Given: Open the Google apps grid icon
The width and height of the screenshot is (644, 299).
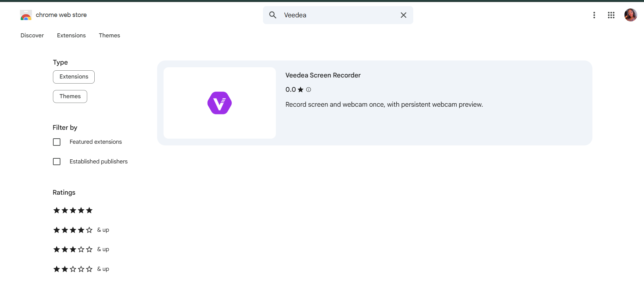Looking at the screenshot, I should pos(611,15).
